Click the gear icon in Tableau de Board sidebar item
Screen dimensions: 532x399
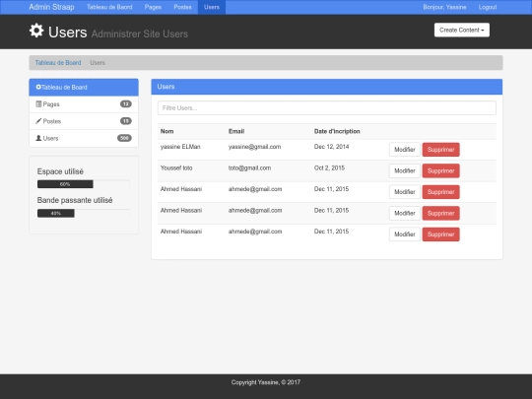click(38, 88)
